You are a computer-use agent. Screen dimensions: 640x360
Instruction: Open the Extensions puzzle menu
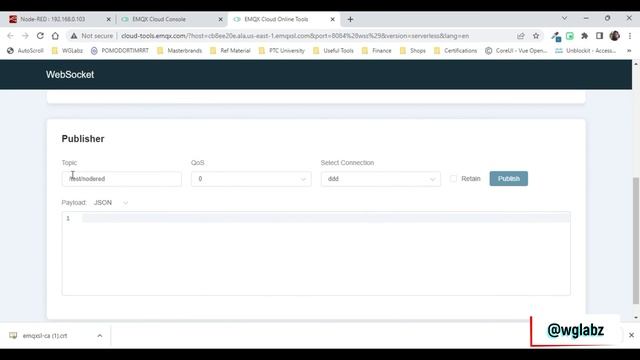click(x=584, y=36)
